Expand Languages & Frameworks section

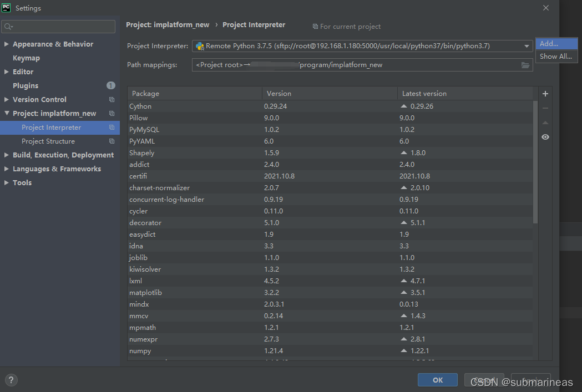pos(6,169)
